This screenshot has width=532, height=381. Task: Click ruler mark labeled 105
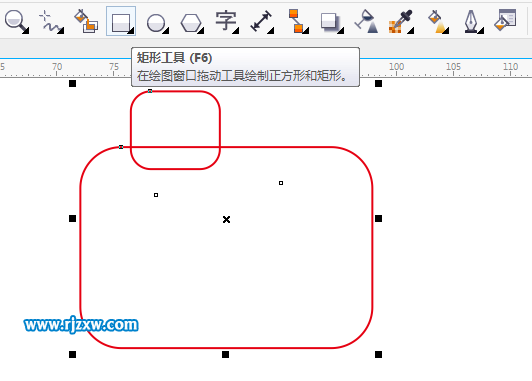(x=453, y=66)
